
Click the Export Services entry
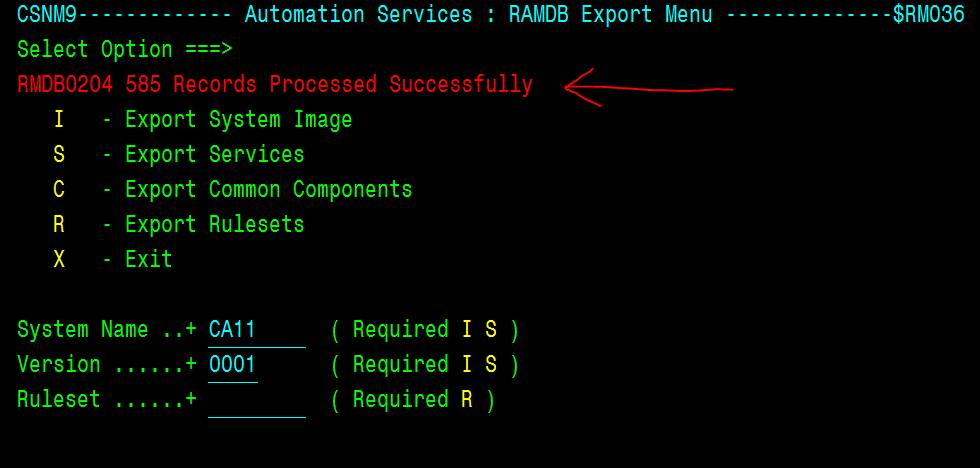coord(214,154)
